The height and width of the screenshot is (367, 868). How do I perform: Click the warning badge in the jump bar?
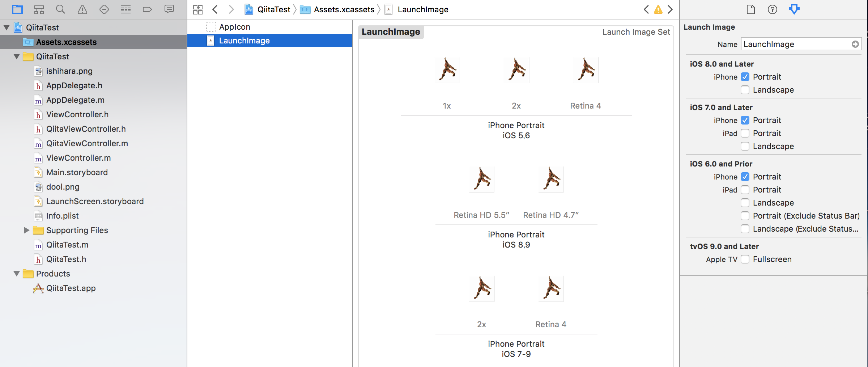(x=658, y=9)
